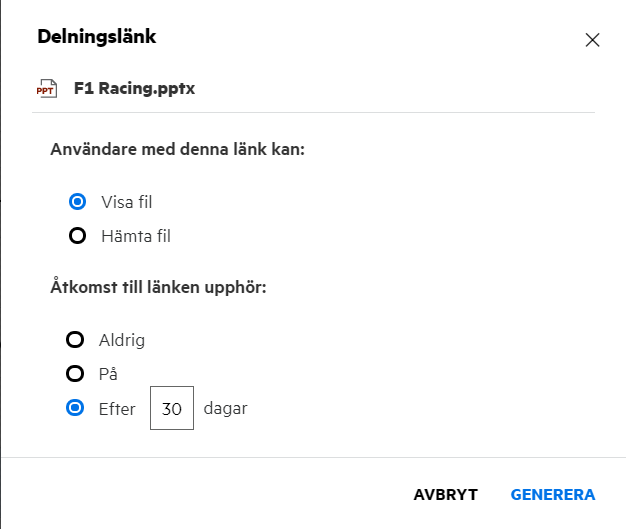Click the 'dagar' label text
The width and height of the screenshot is (626, 529).
225,408
